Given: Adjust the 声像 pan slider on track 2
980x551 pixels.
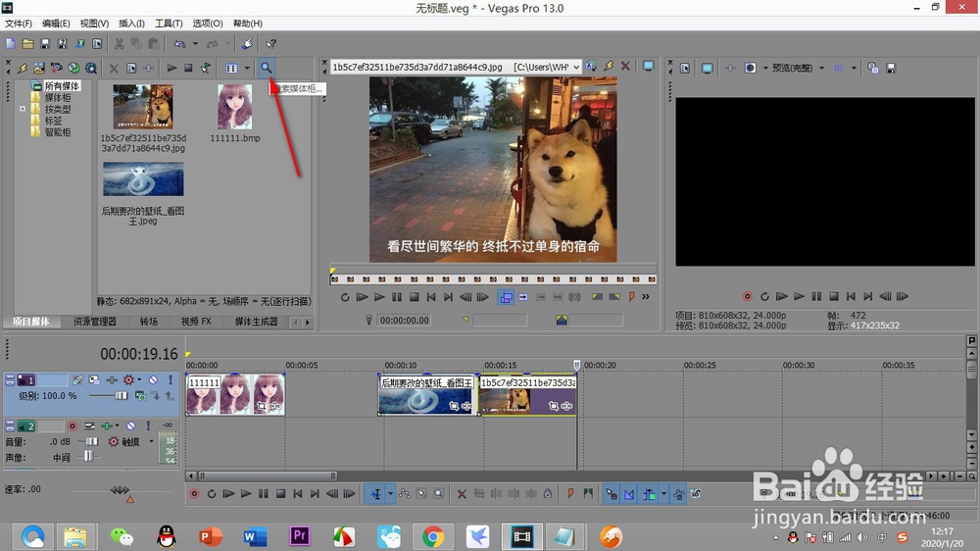Looking at the screenshot, I should [89, 457].
